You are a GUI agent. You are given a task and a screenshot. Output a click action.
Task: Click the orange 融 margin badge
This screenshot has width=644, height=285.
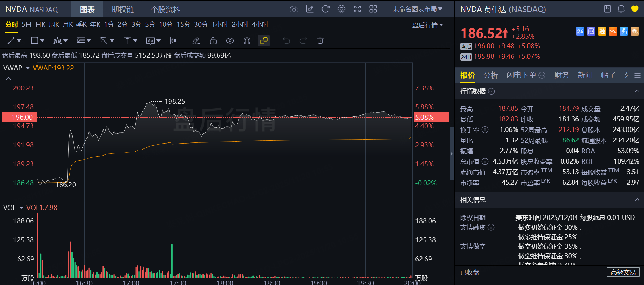point(602,32)
